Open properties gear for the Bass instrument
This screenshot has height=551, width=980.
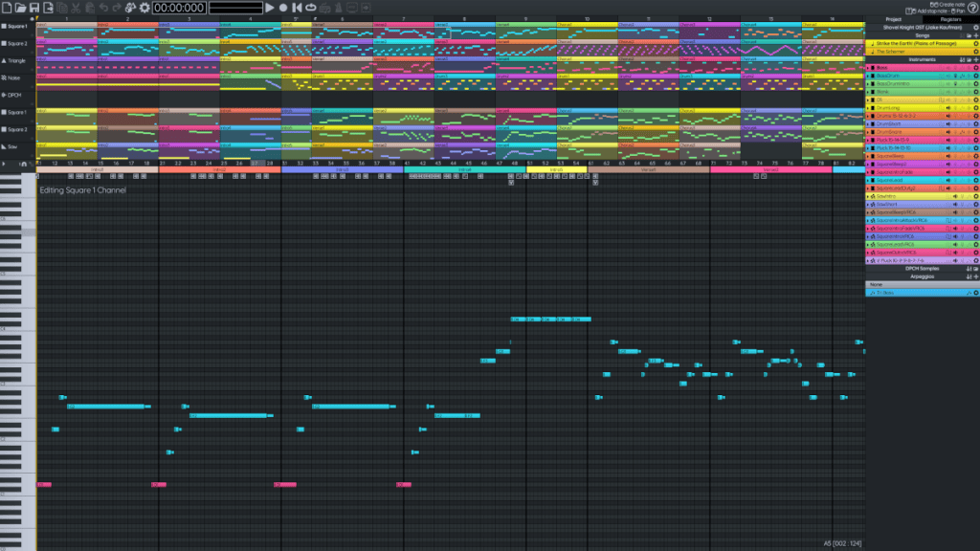click(x=975, y=68)
